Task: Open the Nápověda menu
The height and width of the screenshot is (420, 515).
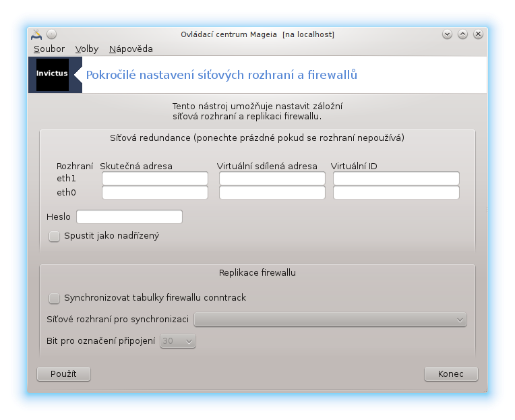Action: 131,49
